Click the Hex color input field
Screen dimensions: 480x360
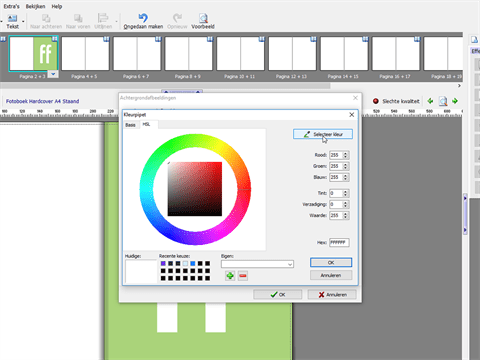coord(339,243)
